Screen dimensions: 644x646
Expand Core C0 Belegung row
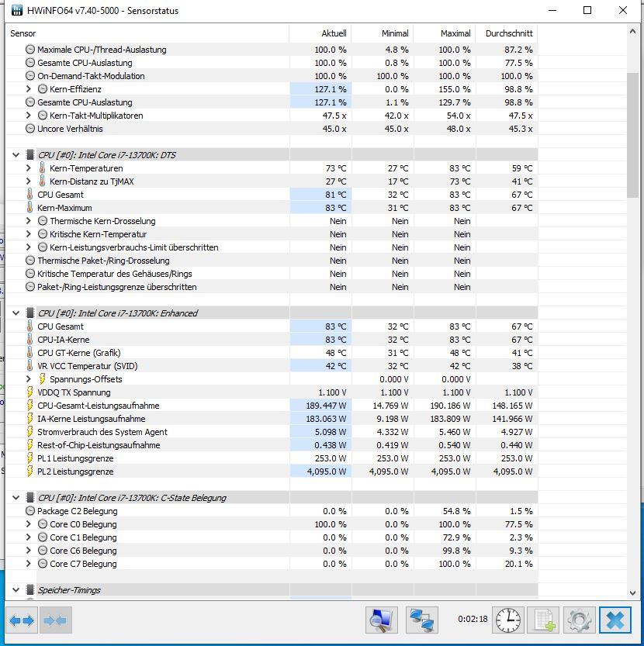coord(28,524)
